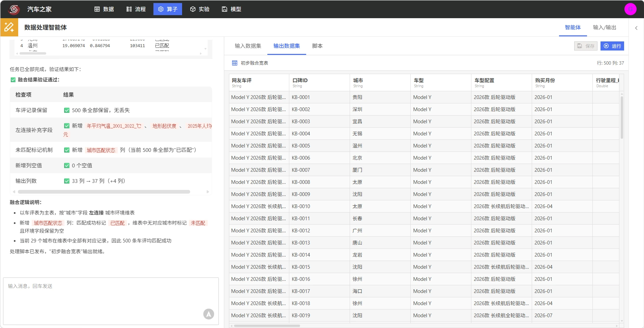Select the 初步融合宽表 dataset label
The image size is (644, 328).
coord(254,63)
